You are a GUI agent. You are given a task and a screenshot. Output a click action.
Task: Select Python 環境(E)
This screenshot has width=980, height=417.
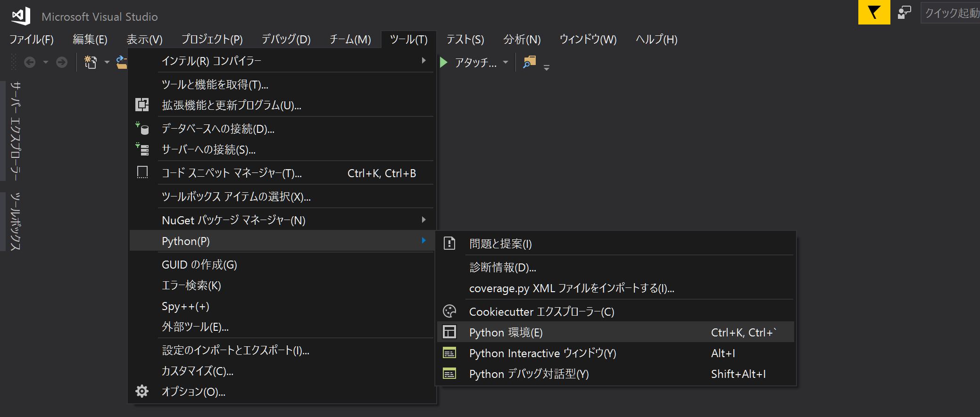[615, 332]
